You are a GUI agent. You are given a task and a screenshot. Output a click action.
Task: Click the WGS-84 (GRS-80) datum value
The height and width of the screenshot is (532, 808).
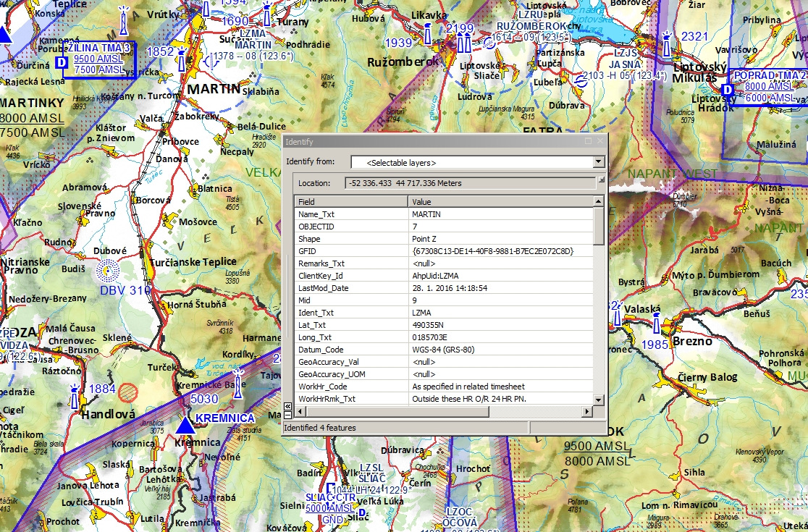click(x=443, y=350)
